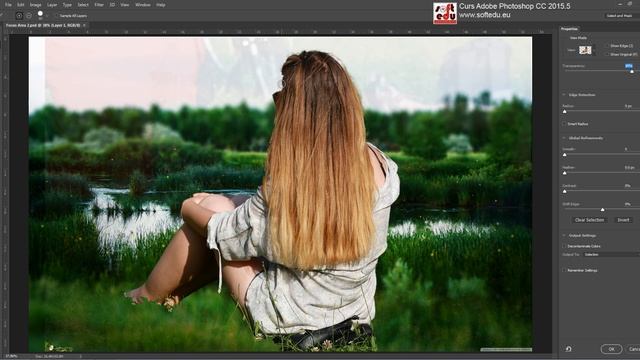Click the Invert button

pos(623,220)
